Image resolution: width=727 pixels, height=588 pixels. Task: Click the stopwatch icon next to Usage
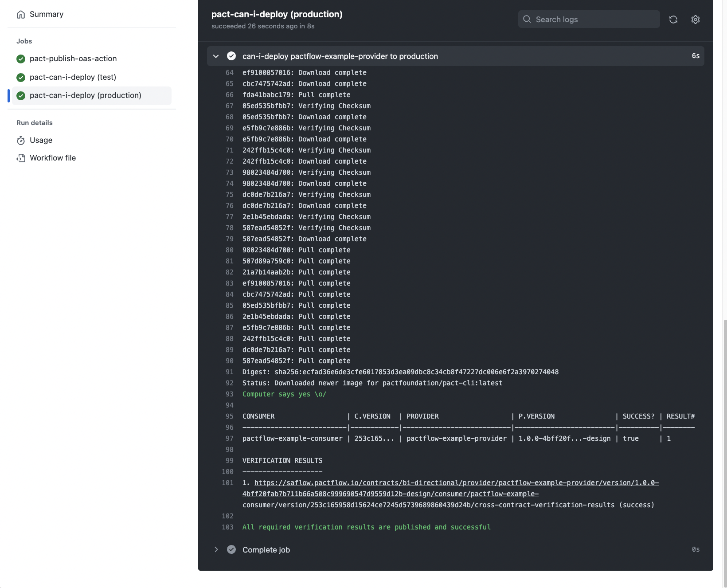[x=21, y=140]
